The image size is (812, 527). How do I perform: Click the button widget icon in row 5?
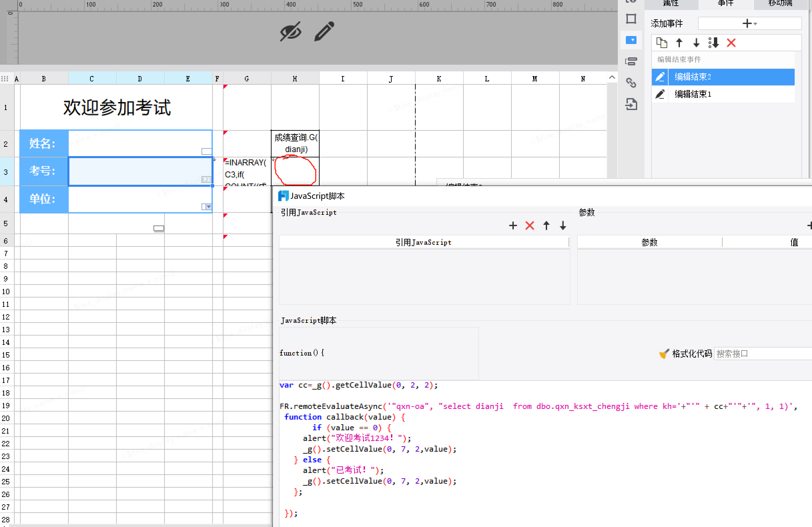pyautogui.click(x=159, y=228)
